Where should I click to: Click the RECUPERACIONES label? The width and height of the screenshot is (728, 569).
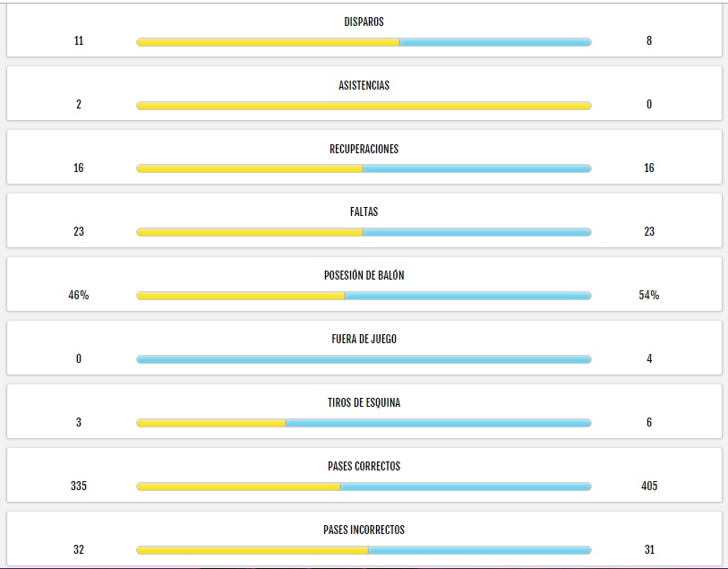pyautogui.click(x=364, y=149)
